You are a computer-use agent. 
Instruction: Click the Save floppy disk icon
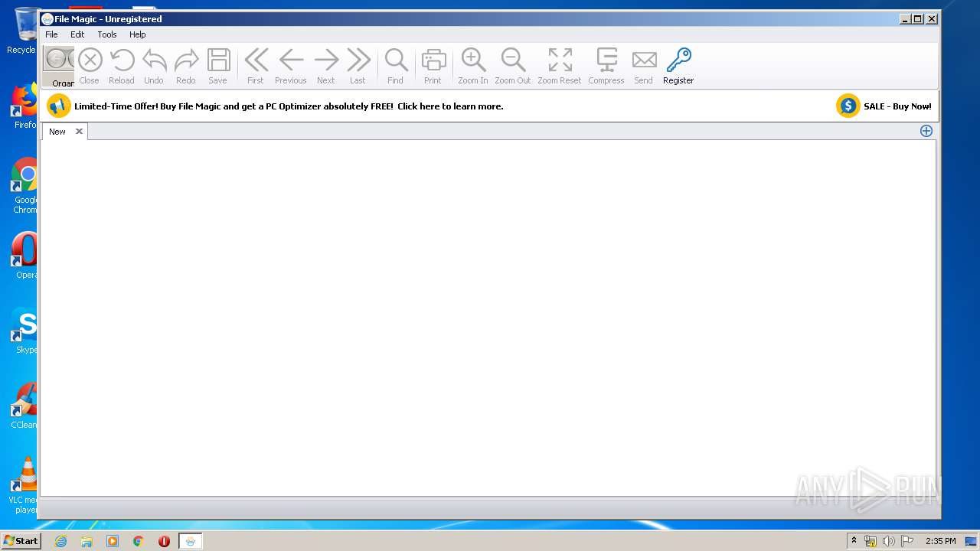click(218, 60)
